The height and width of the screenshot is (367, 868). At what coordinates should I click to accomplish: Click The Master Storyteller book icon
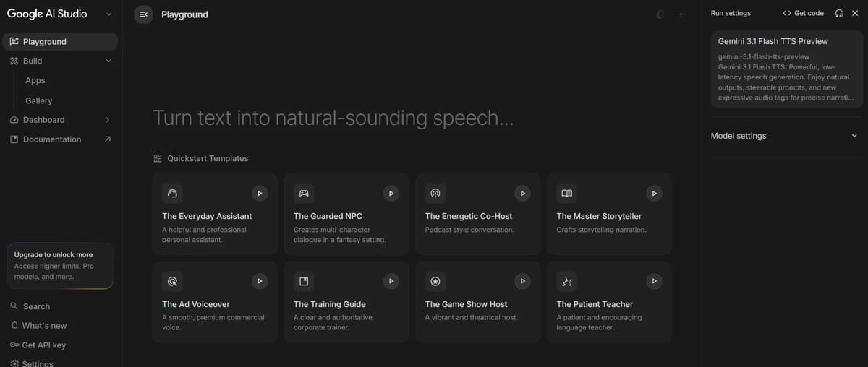pyautogui.click(x=567, y=193)
